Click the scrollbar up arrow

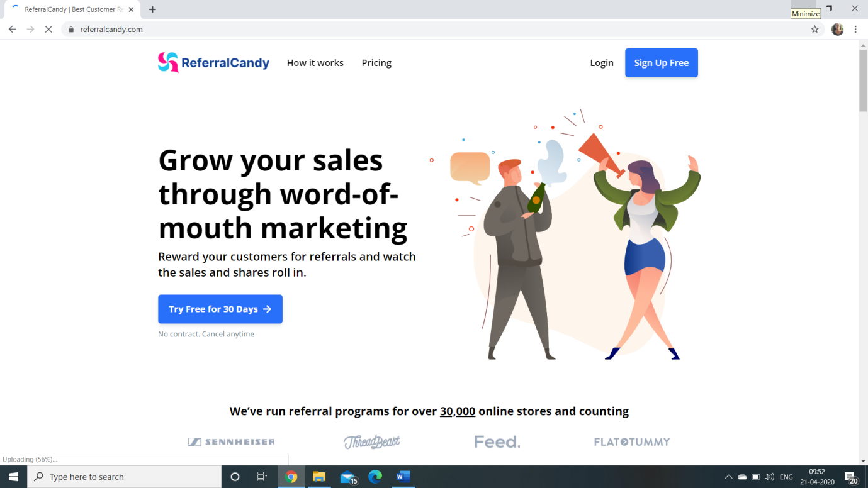(863, 45)
